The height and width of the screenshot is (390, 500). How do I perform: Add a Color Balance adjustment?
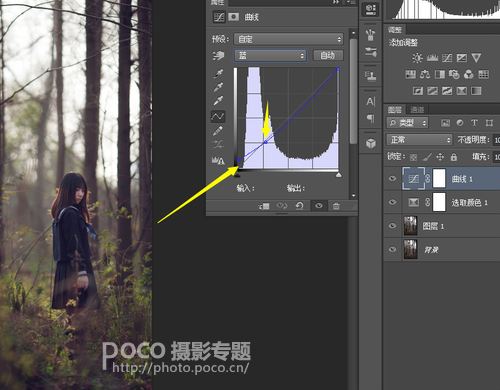[x=425, y=74]
